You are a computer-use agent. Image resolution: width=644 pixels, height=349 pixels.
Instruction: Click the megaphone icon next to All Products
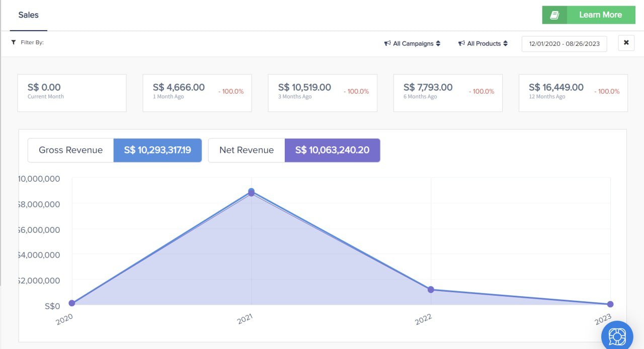pyautogui.click(x=461, y=43)
